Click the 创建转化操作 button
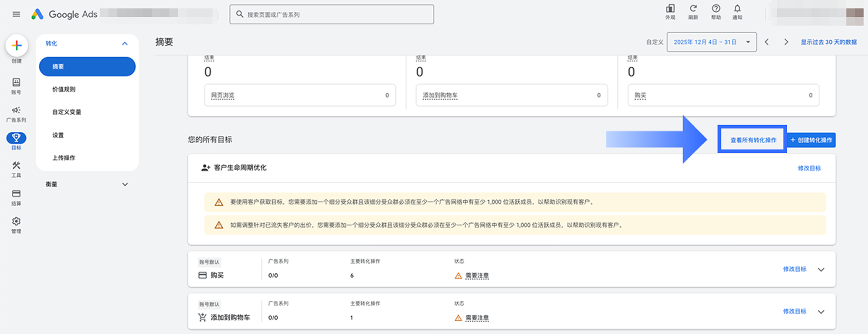 coord(811,140)
